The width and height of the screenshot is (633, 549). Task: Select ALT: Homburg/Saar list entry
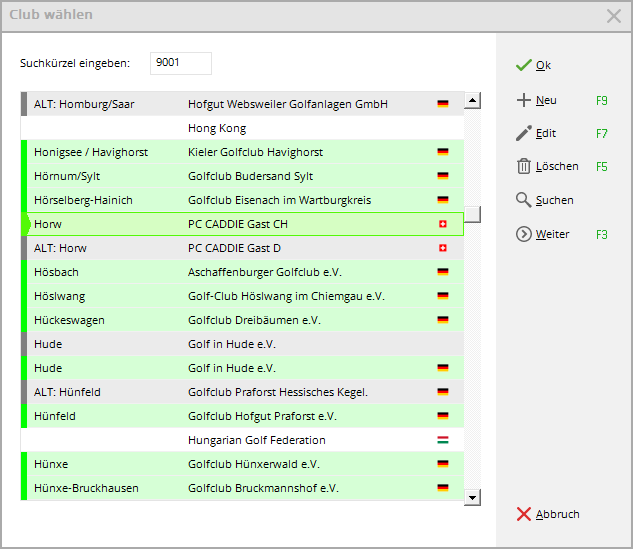[x=240, y=104]
